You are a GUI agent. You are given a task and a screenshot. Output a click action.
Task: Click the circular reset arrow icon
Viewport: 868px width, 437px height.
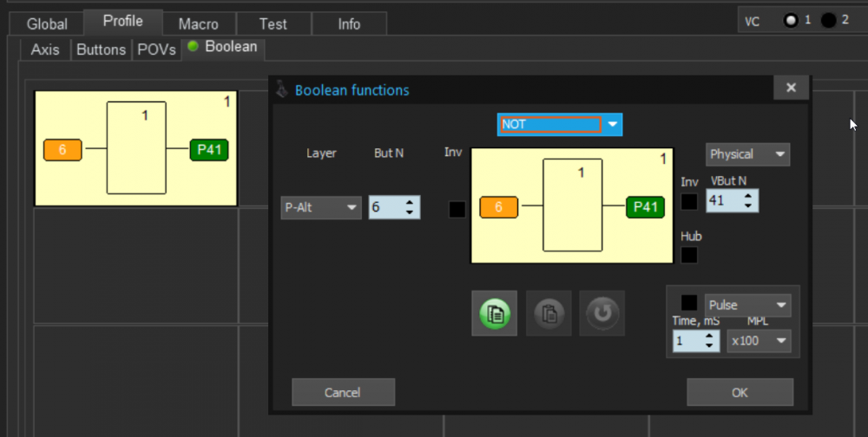tap(602, 314)
